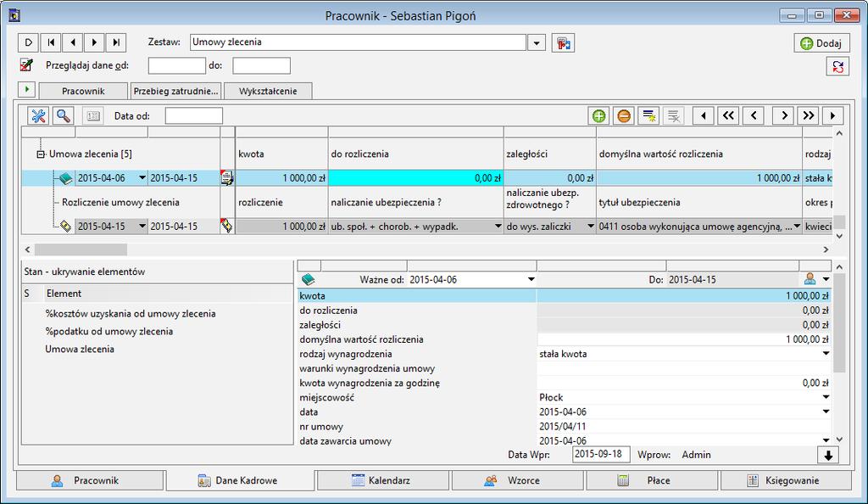This screenshot has width=868, height=504.
Task: Go to next employee record
Action: tap(94, 42)
